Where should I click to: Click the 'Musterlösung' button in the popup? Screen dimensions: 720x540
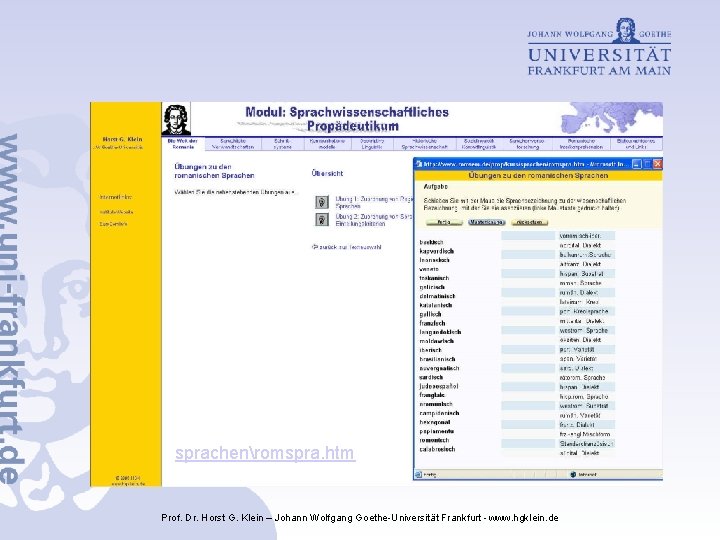(x=487, y=222)
